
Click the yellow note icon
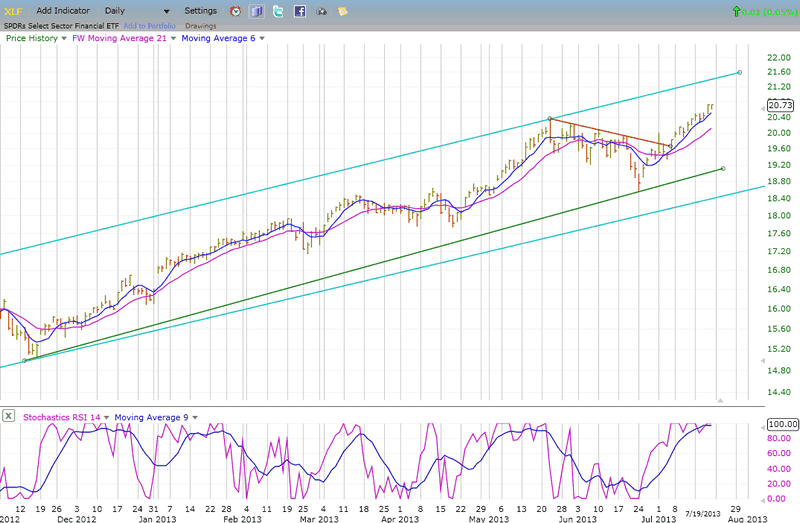pyautogui.click(x=343, y=11)
